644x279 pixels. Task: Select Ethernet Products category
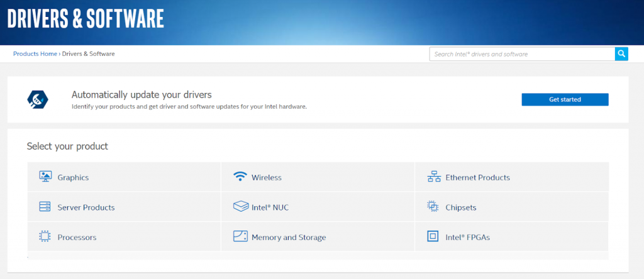coord(512,177)
